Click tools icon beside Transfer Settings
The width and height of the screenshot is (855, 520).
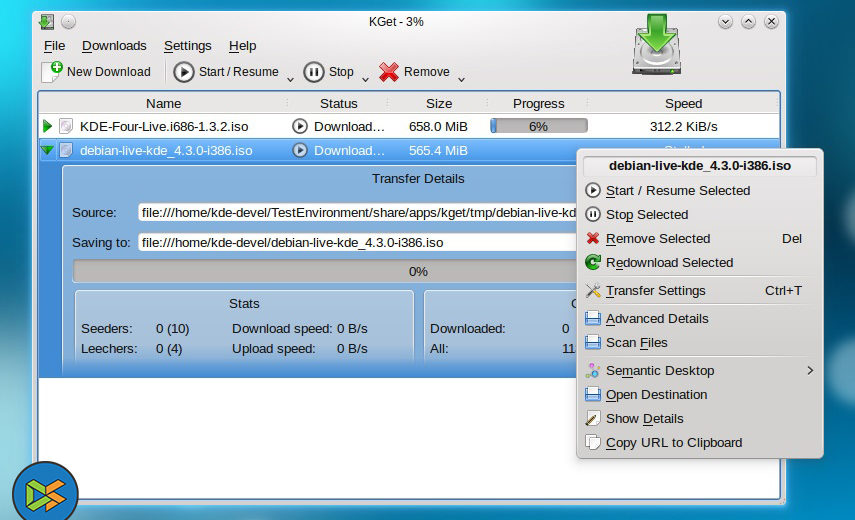pyautogui.click(x=593, y=291)
